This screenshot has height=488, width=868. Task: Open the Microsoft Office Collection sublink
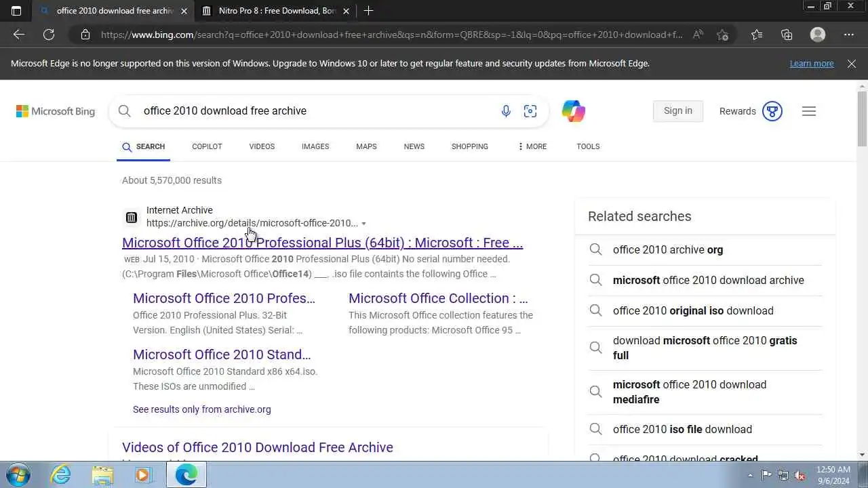(438, 298)
